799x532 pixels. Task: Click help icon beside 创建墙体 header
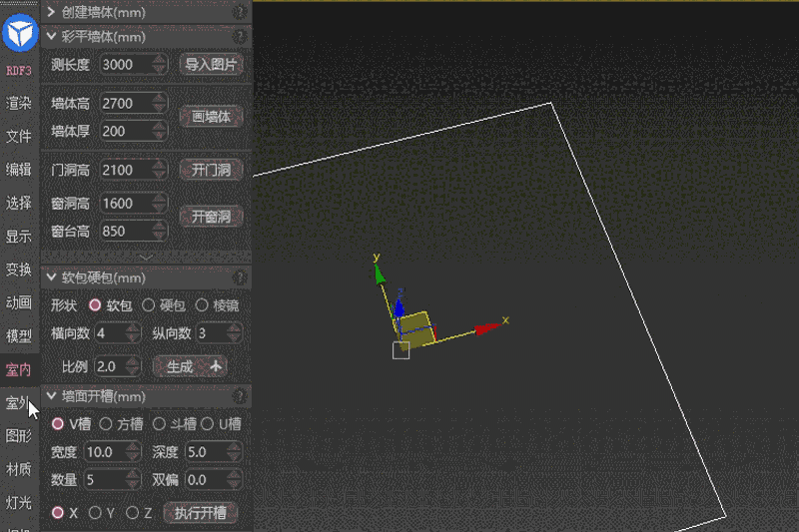(x=239, y=12)
